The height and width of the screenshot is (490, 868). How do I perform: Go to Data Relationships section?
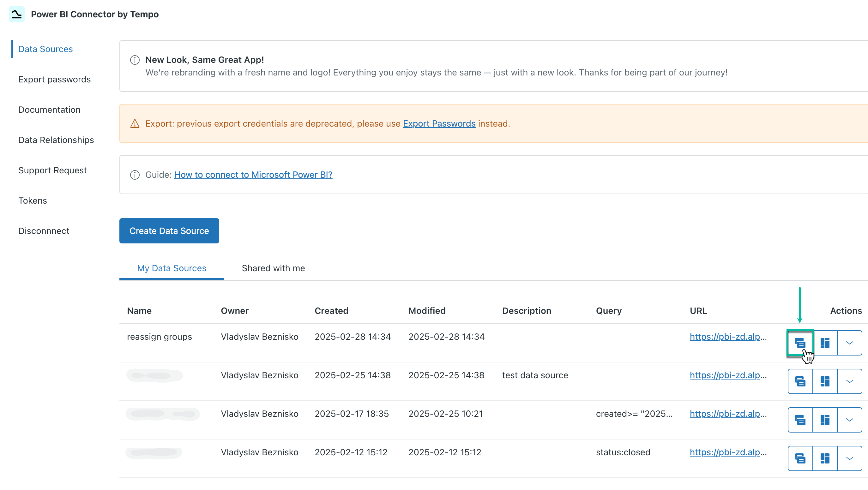click(x=56, y=140)
